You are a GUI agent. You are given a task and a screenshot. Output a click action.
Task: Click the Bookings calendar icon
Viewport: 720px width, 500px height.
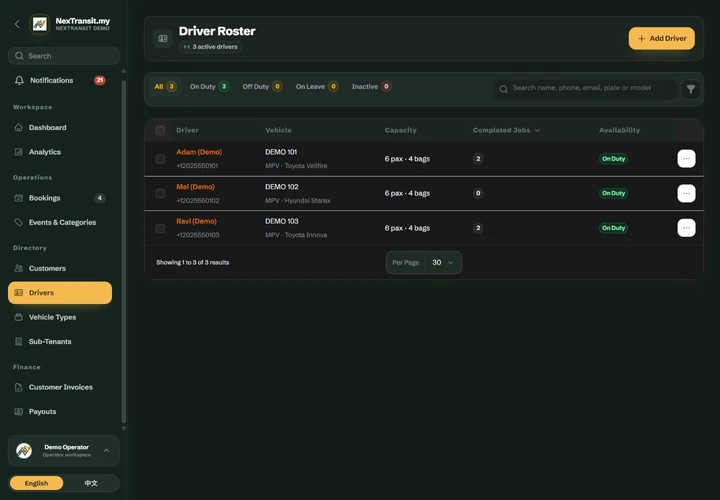(18, 198)
